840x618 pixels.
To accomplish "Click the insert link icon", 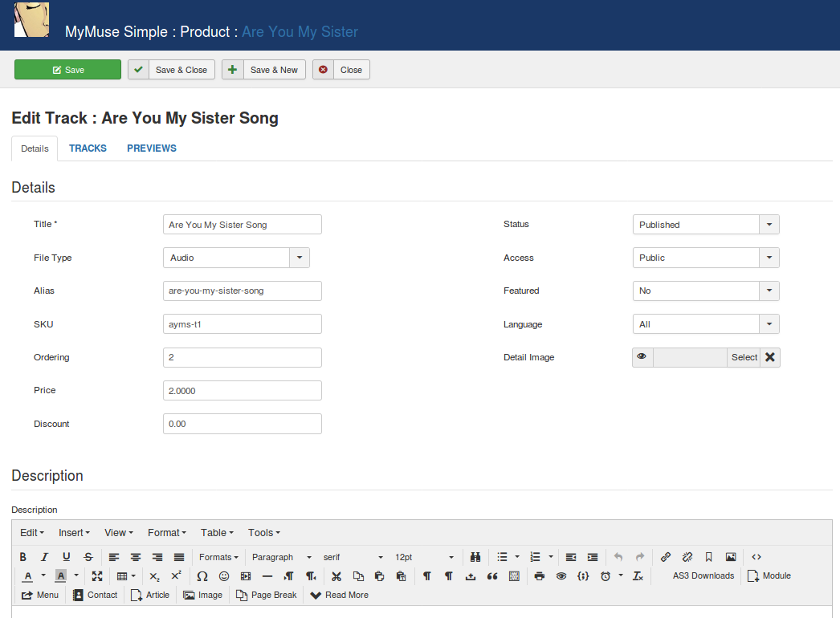I will pyautogui.click(x=665, y=557).
